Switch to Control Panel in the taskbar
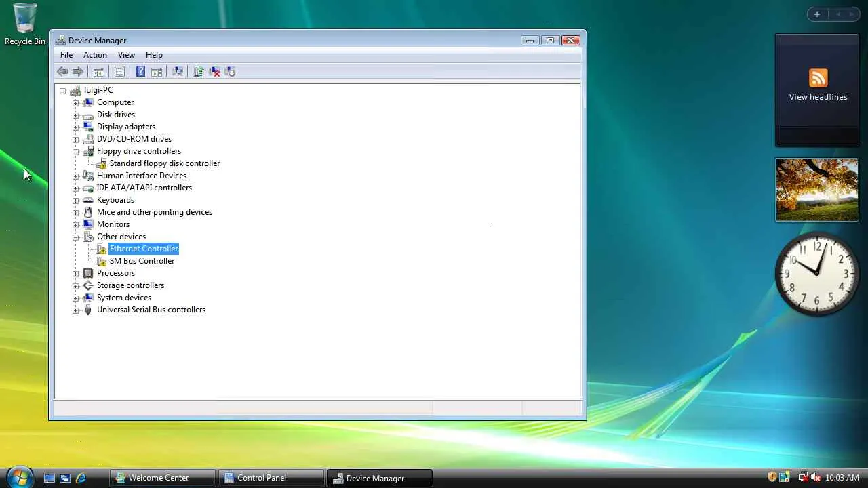Image resolution: width=868 pixels, height=488 pixels. (271, 478)
